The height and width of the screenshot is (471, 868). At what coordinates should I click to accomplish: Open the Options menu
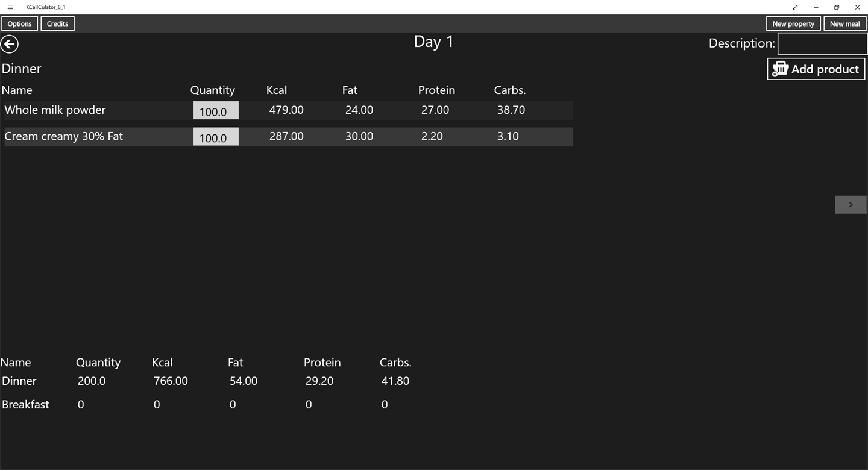20,23
